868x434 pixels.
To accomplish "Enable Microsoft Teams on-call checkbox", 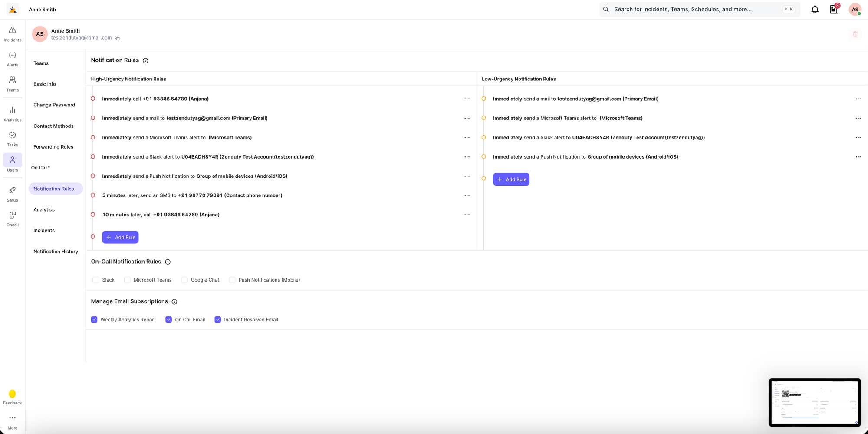I will [x=127, y=280].
